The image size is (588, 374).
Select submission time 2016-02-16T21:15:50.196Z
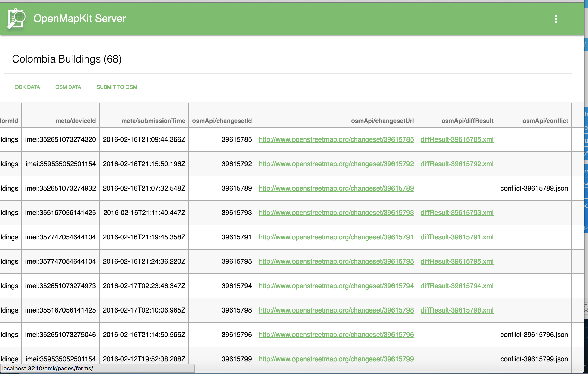pyautogui.click(x=144, y=164)
